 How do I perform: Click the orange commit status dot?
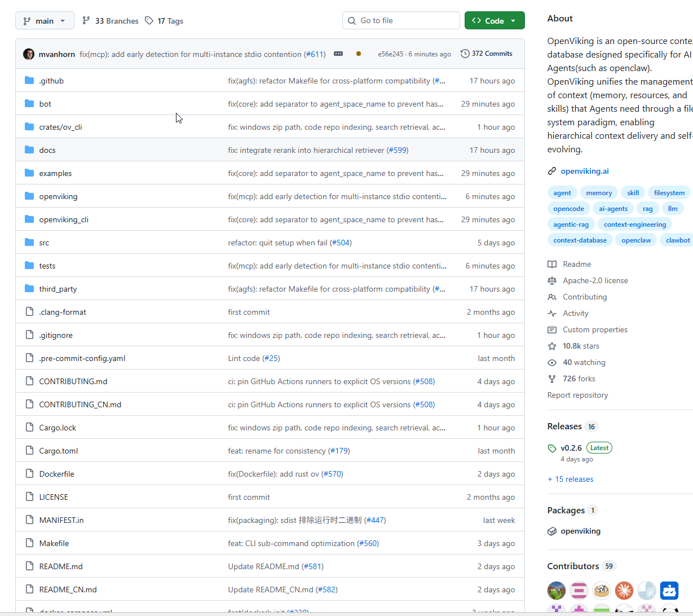tap(359, 54)
